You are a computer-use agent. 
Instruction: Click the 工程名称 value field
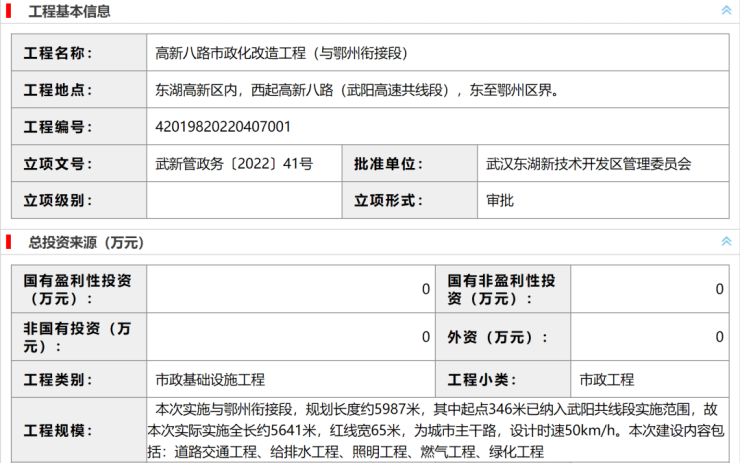point(437,53)
